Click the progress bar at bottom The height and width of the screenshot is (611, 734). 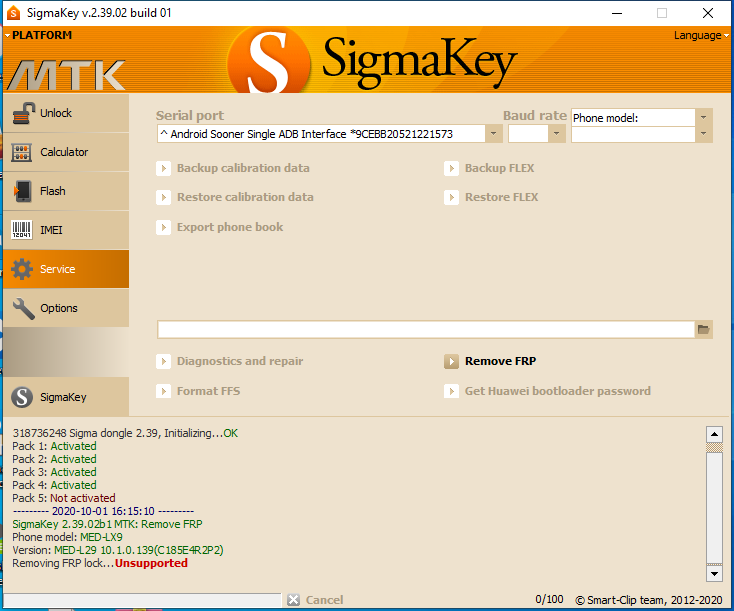[x=142, y=600]
